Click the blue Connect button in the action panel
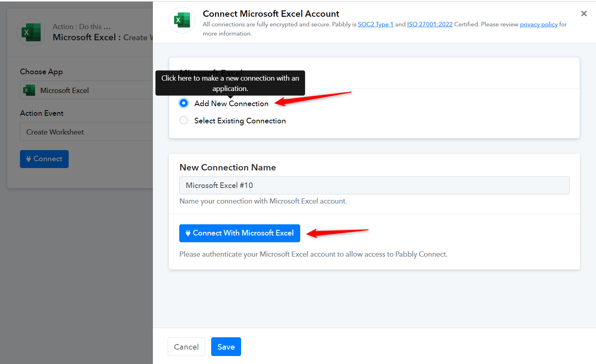The image size is (596, 364). pos(44,159)
